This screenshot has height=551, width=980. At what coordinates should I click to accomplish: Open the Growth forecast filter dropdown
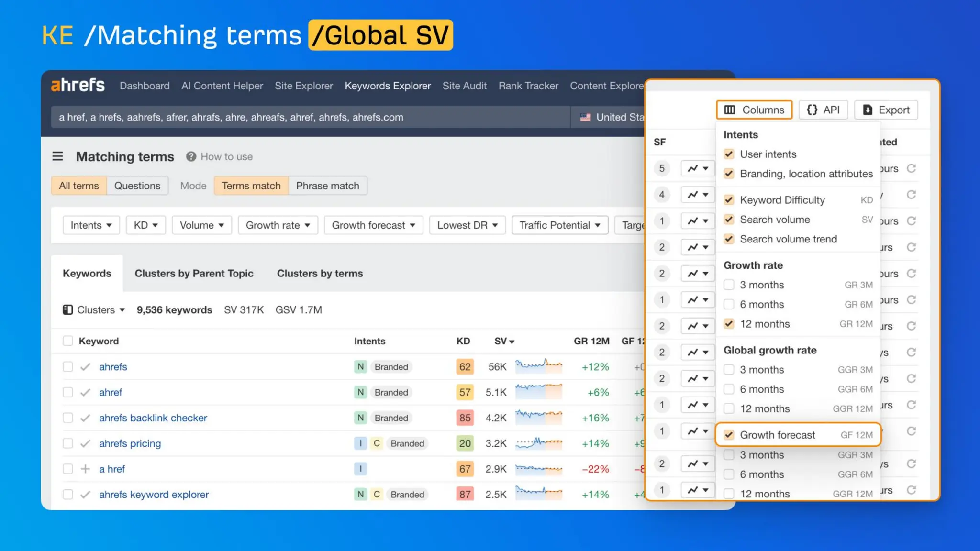click(373, 225)
